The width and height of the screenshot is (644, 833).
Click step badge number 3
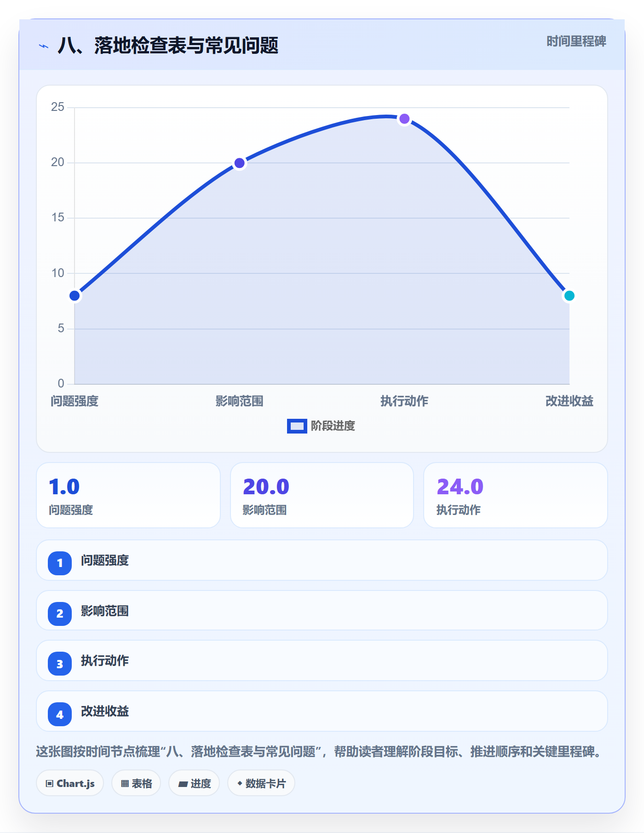[x=60, y=664]
